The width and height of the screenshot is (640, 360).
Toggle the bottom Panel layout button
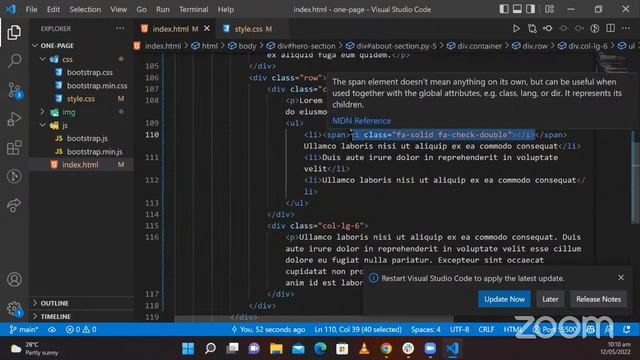coord(517,9)
